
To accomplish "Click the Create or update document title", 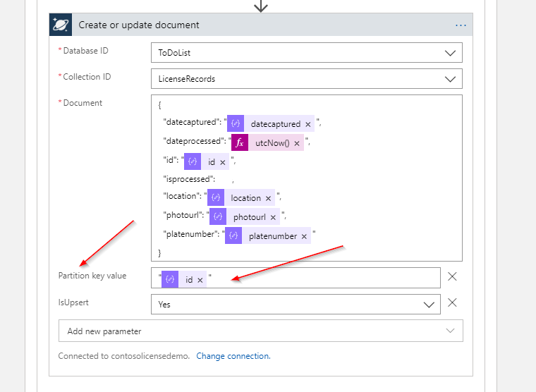I will pyautogui.click(x=139, y=25).
